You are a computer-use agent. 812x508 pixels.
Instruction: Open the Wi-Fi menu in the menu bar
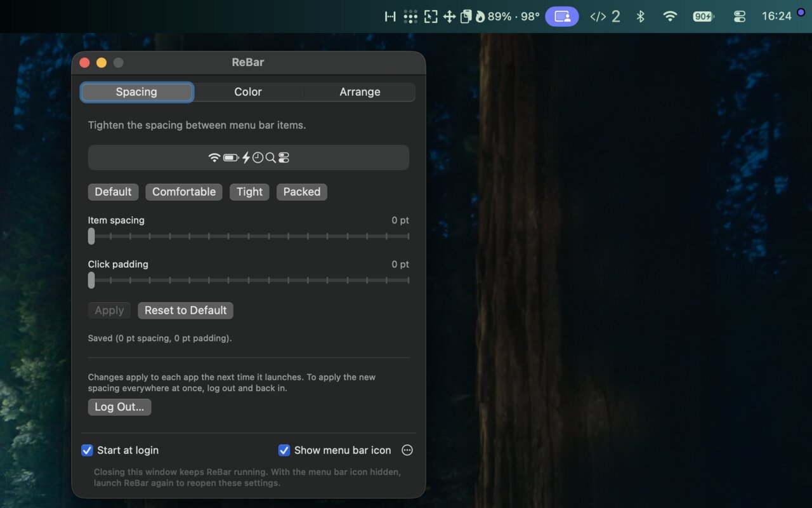pos(670,17)
